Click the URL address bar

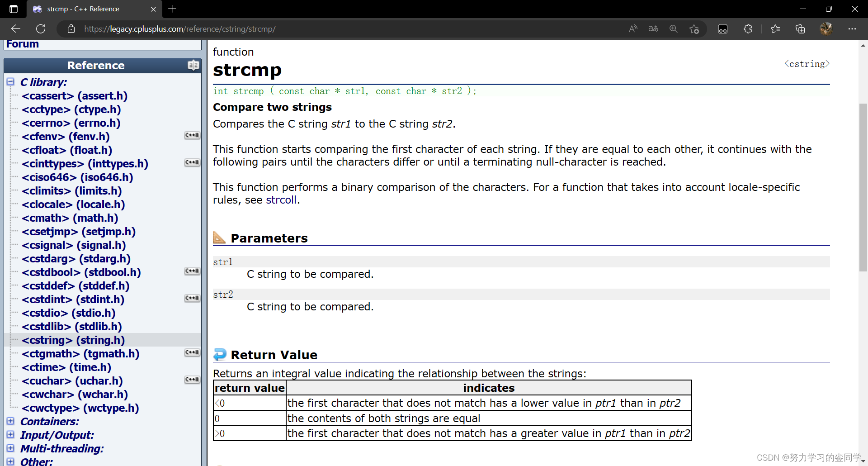[x=316, y=29]
